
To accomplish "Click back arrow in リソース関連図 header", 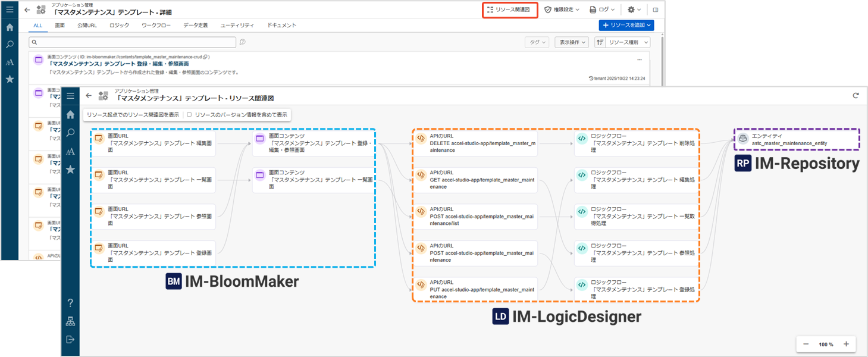I will point(89,95).
